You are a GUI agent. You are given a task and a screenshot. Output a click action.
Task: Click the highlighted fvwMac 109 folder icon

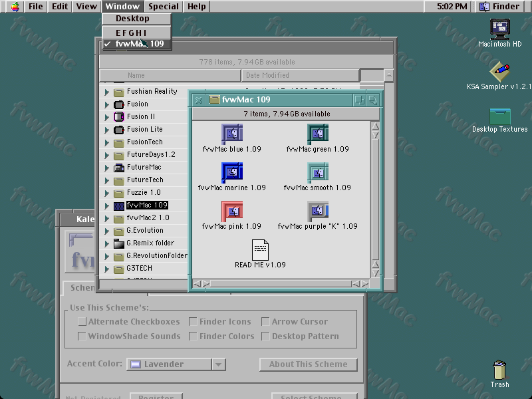(x=119, y=205)
